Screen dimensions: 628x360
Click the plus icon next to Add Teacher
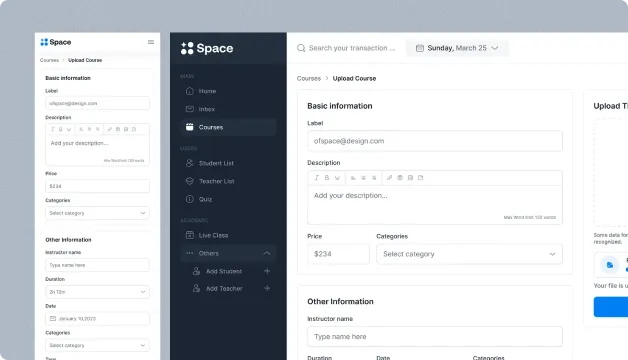(x=267, y=288)
